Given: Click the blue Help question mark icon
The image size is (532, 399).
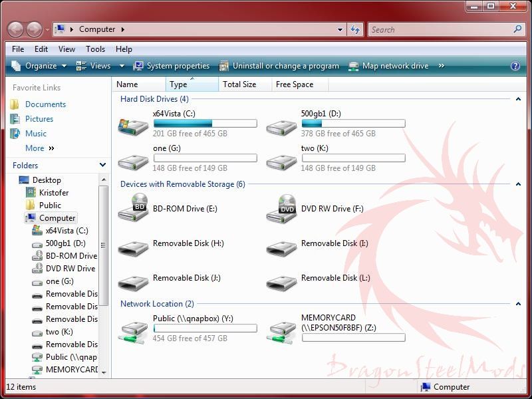Looking at the screenshot, I should point(515,66).
